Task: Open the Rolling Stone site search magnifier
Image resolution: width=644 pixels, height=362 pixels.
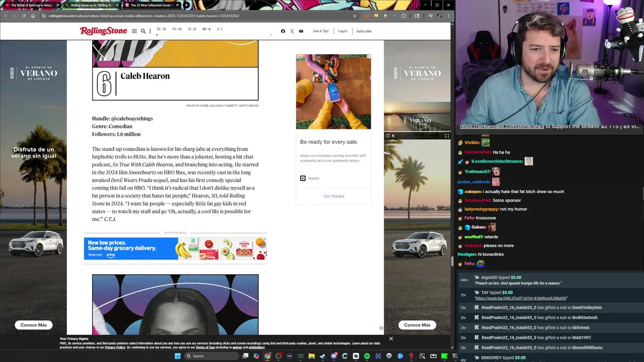Action: (x=143, y=31)
